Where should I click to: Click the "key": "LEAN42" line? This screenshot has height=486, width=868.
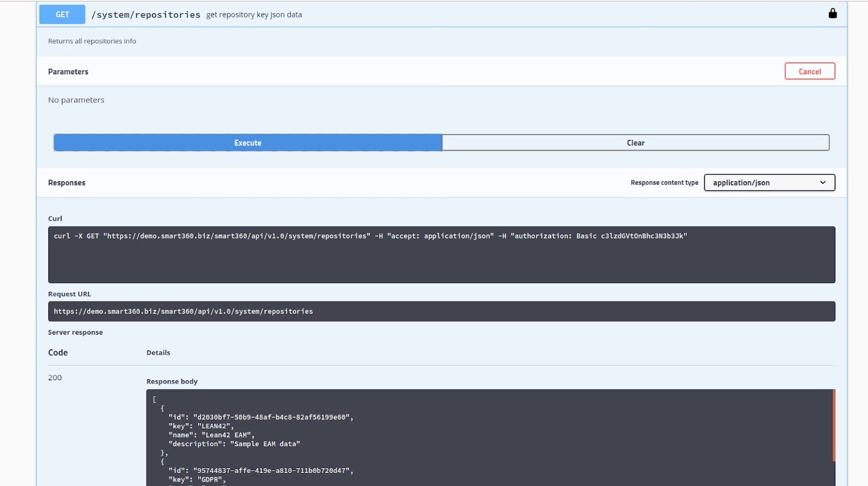coord(201,426)
